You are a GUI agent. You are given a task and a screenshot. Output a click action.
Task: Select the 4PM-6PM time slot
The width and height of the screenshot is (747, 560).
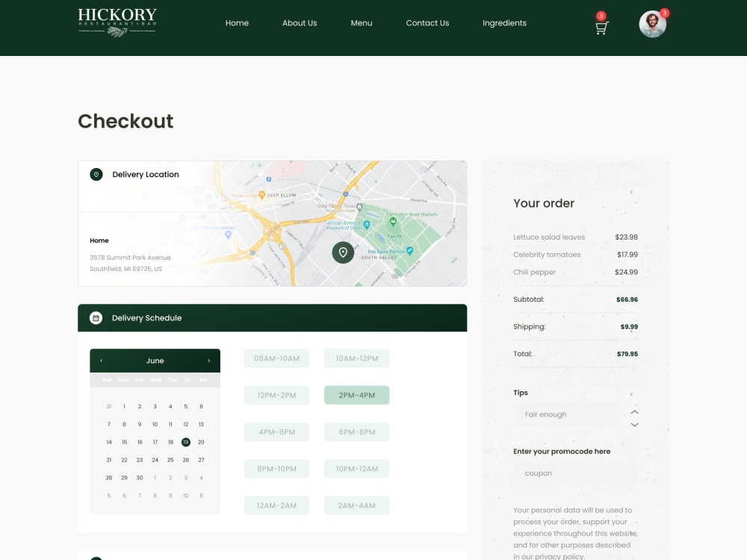[x=277, y=432]
